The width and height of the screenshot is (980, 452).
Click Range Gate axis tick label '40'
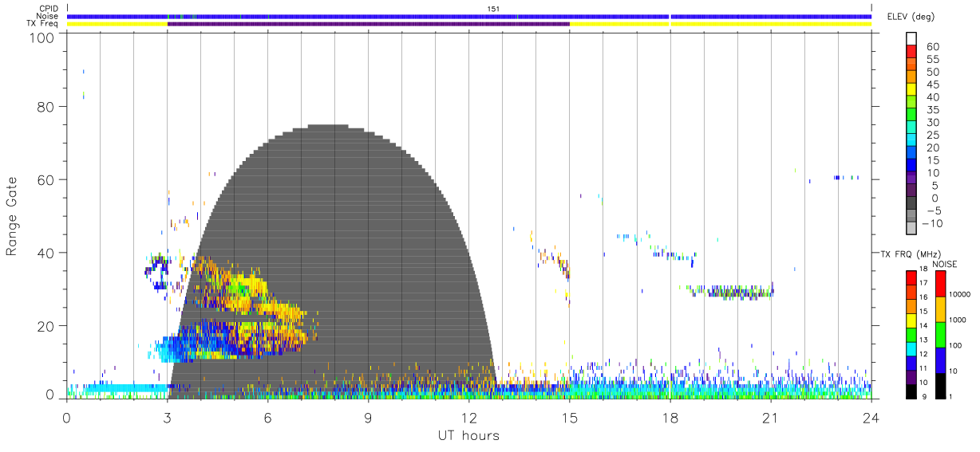(46, 253)
